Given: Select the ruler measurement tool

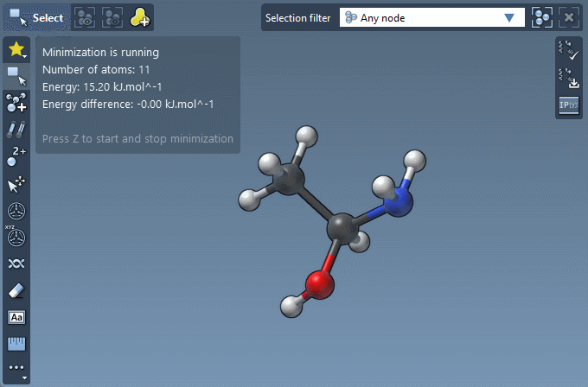Looking at the screenshot, I should coord(16,344).
